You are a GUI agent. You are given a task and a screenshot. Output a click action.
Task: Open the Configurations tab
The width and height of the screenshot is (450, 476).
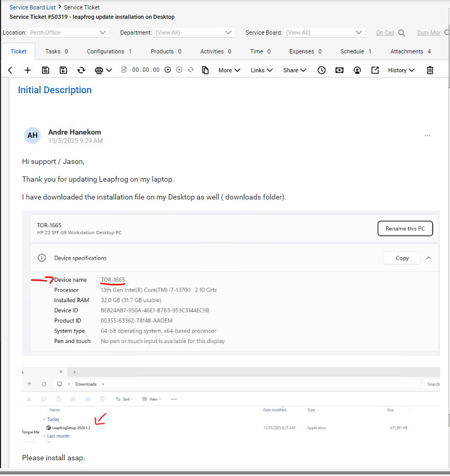point(109,52)
